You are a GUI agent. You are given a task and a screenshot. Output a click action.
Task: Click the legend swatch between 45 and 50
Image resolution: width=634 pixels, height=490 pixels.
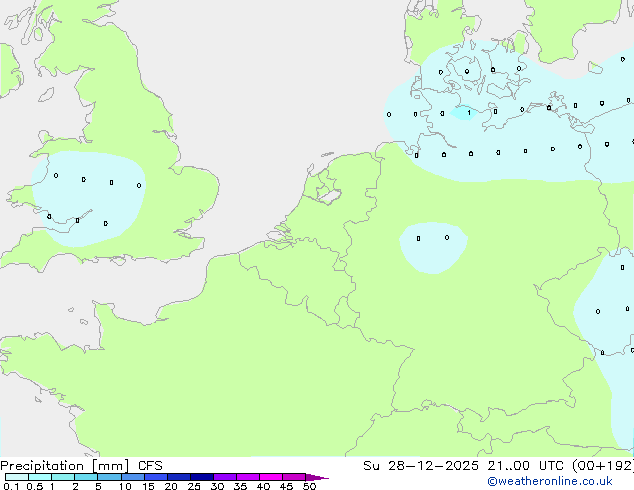(x=294, y=477)
